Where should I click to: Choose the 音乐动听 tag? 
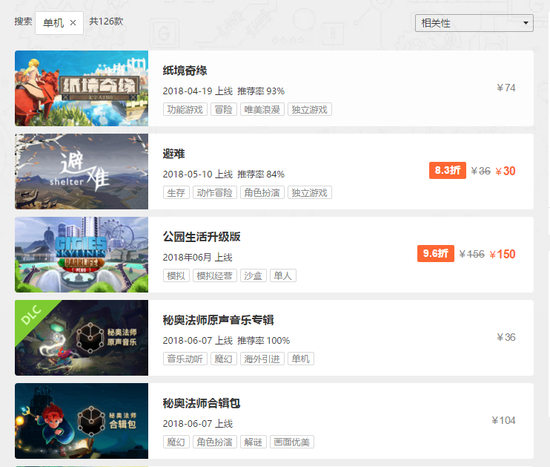point(185,359)
